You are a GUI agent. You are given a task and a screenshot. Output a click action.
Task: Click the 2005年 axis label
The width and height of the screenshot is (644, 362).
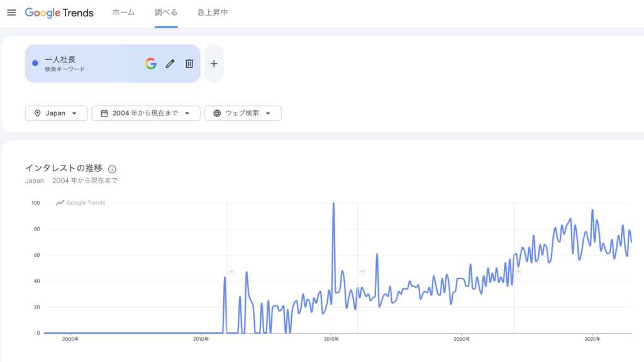point(70,339)
